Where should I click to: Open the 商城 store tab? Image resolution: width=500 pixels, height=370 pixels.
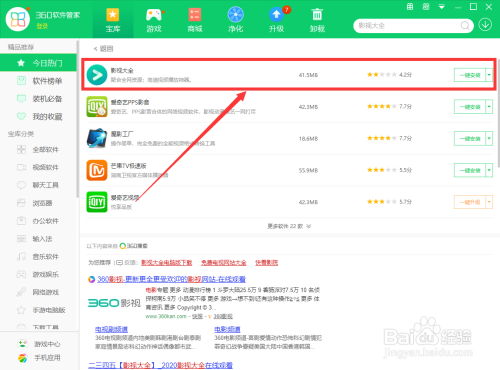point(195,20)
